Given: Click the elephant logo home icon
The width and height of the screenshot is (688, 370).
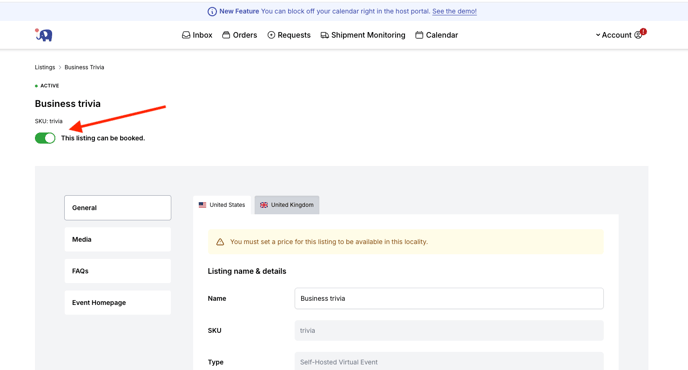Looking at the screenshot, I should click(x=44, y=35).
